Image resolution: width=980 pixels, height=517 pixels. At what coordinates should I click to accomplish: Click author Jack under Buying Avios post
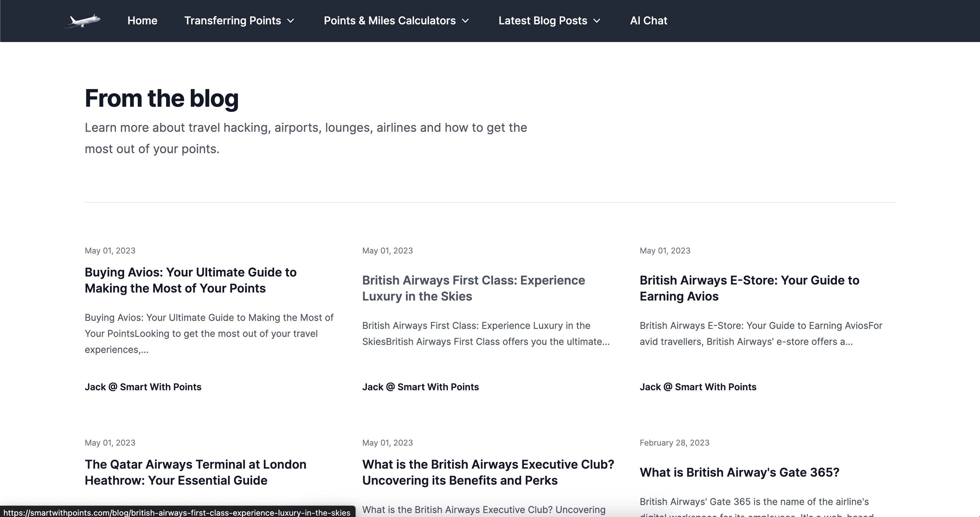(143, 387)
